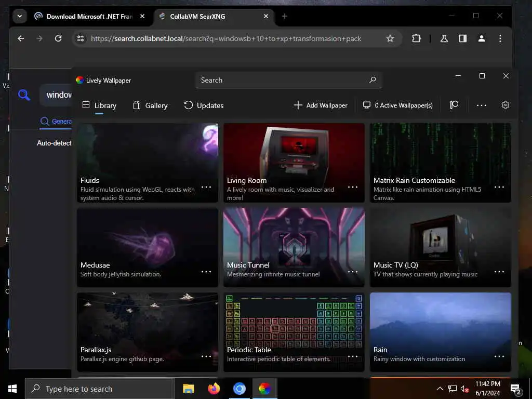Open the Windows Start menu
The height and width of the screenshot is (399, 532).
click(x=12, y=389)
